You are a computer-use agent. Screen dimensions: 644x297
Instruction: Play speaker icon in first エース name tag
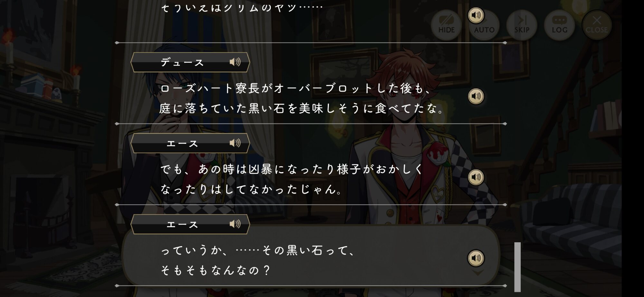(235, 143)
